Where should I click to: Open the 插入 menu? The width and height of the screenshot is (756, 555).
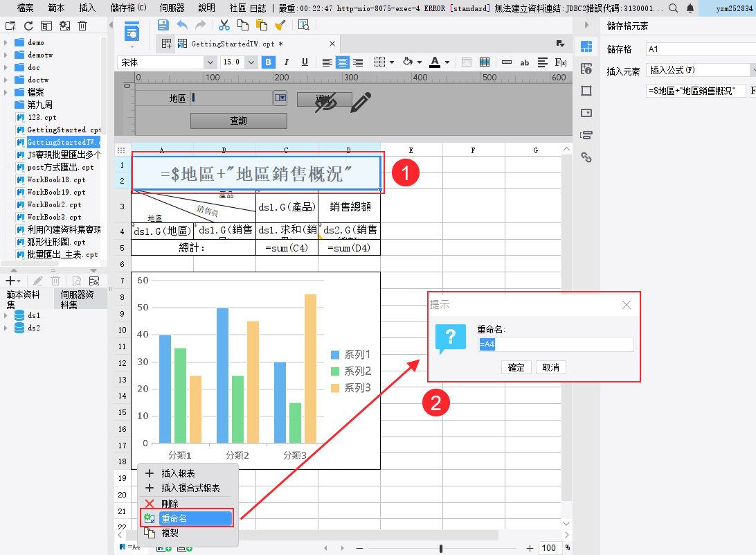[x=87, y=8]
